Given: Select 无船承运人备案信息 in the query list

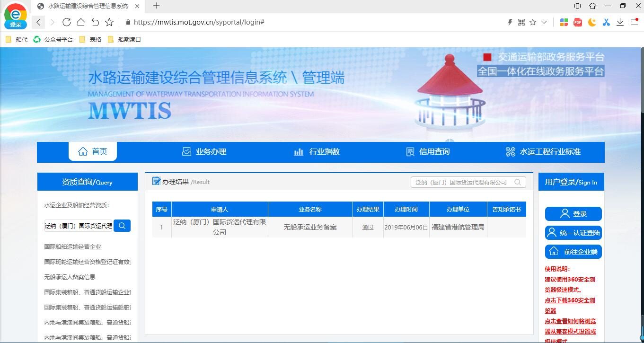Looking at the screenshot, I should tap(70, 277).
